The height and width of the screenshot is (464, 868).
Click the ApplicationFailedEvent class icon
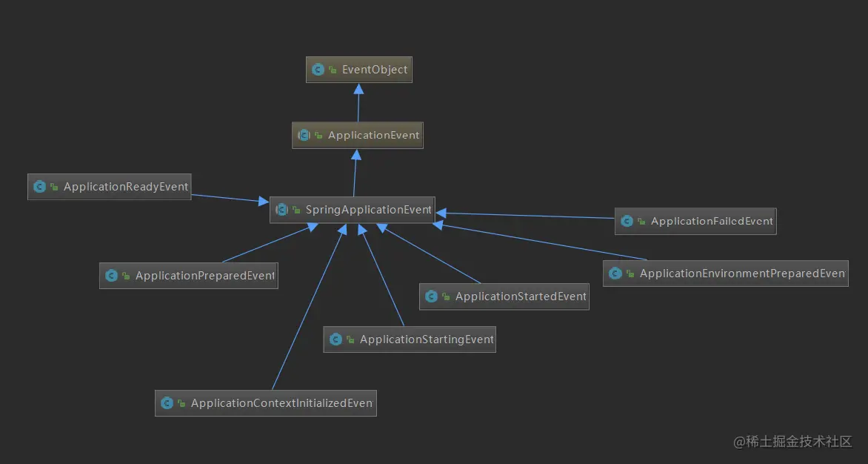[x=627, y=221]
